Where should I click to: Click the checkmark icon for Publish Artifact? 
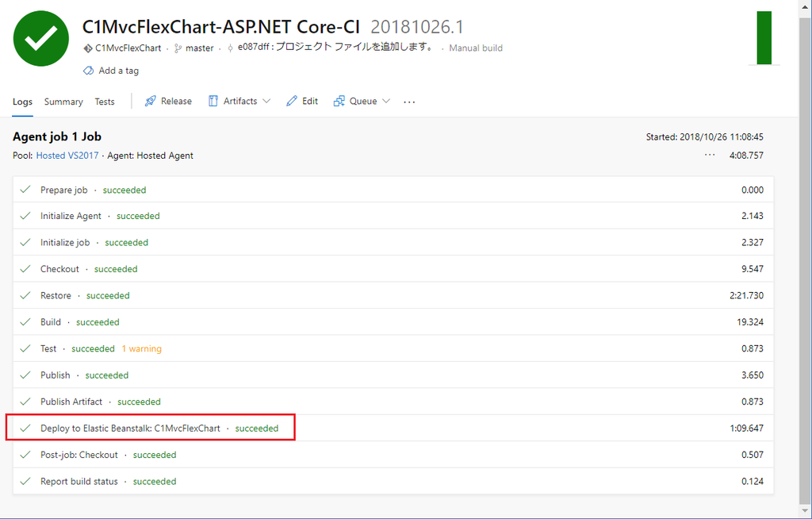[x=25, y=402]
